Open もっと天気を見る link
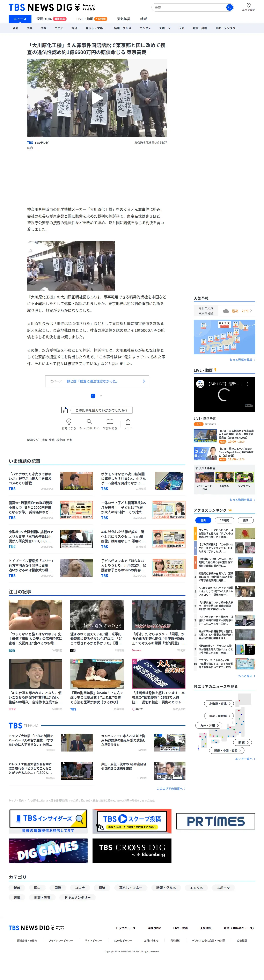Image resolution: width=264 pixels, height=980 pixels. (x=242, y=360)
